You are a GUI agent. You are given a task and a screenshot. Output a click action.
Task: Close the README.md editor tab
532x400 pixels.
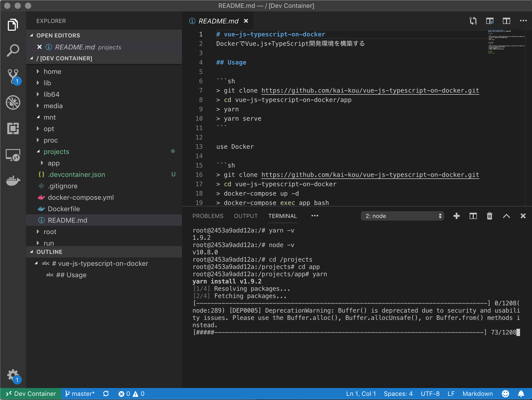click(246, 21)
